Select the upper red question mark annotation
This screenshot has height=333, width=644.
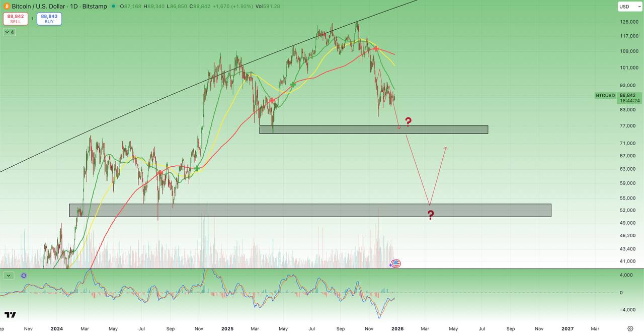[408, 121]
